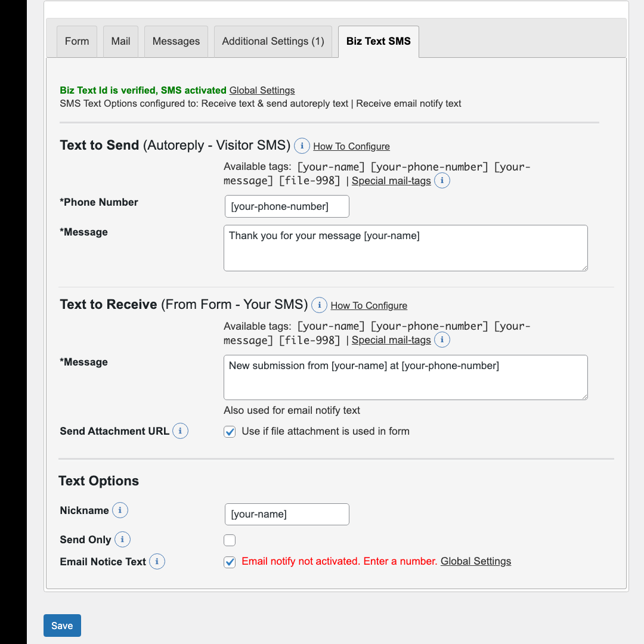Enable the Send Only checkbox
The width and height of the screenshot is (644, 644).
click(x=230, y=540)
